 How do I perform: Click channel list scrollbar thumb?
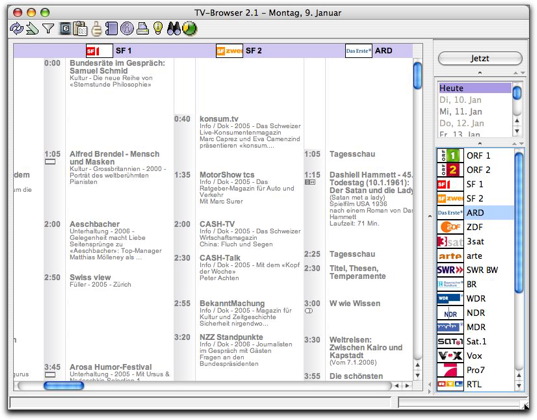(x=519, y=223)
